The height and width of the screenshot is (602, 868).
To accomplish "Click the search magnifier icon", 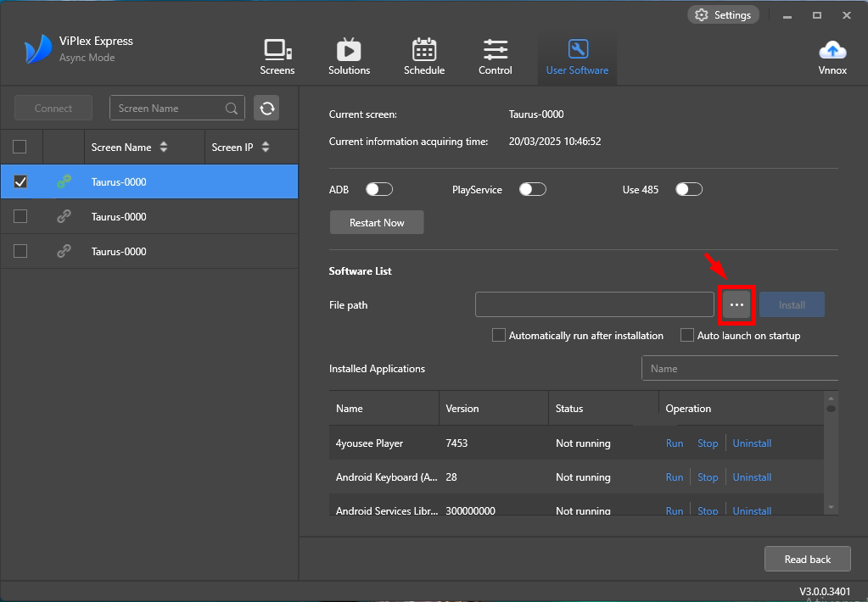I will [x=232, y=109].
